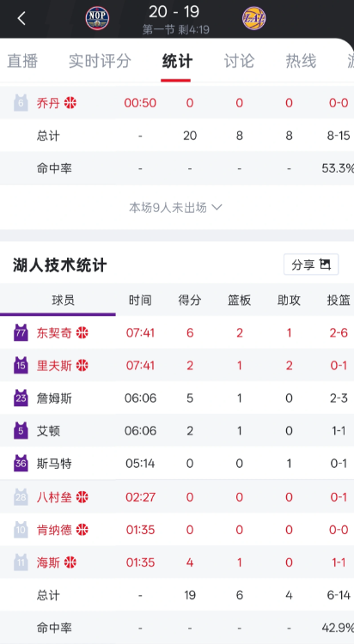
Task: Tap the 第一节 剩4:19 game clock
Action: point(176,29)
